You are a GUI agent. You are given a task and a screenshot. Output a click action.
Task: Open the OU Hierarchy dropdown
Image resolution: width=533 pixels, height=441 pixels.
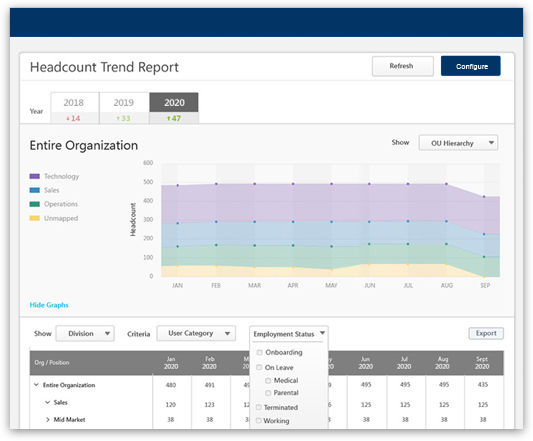click(x=458, y=143)
